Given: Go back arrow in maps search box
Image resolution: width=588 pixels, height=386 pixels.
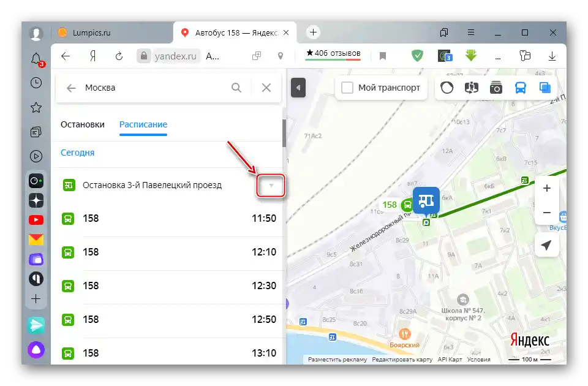Looking at the screenshot, I should [x=71, y=88].
